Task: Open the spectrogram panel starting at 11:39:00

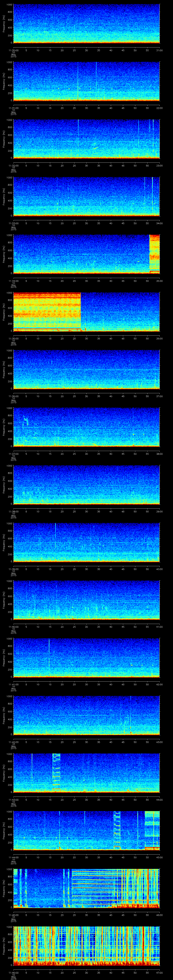Action: click(x=86, y=542)
